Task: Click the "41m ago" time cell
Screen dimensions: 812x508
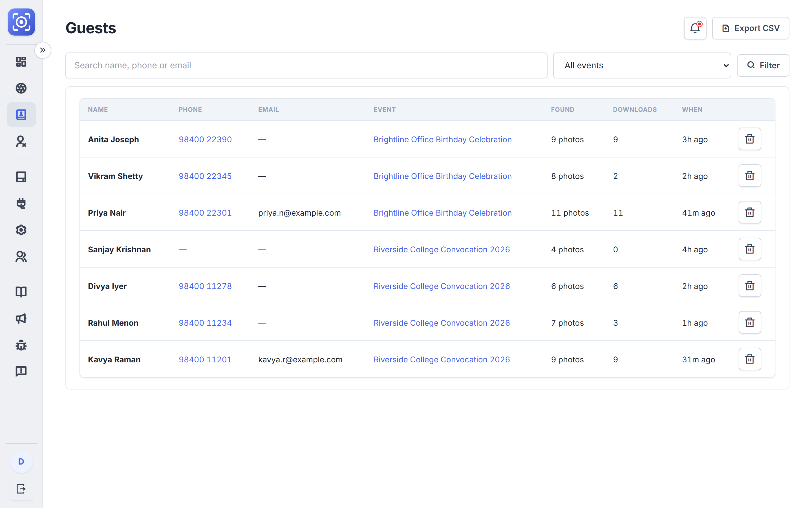Action: point(699,213)
